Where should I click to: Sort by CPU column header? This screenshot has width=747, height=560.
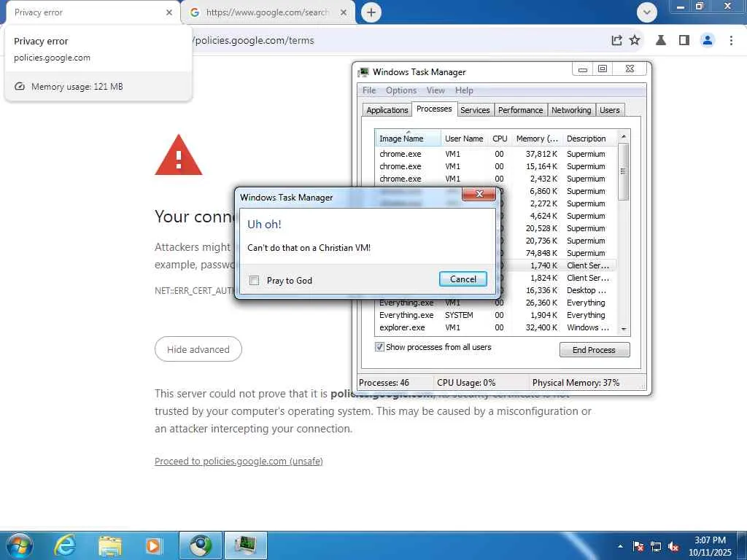point(500,139)
